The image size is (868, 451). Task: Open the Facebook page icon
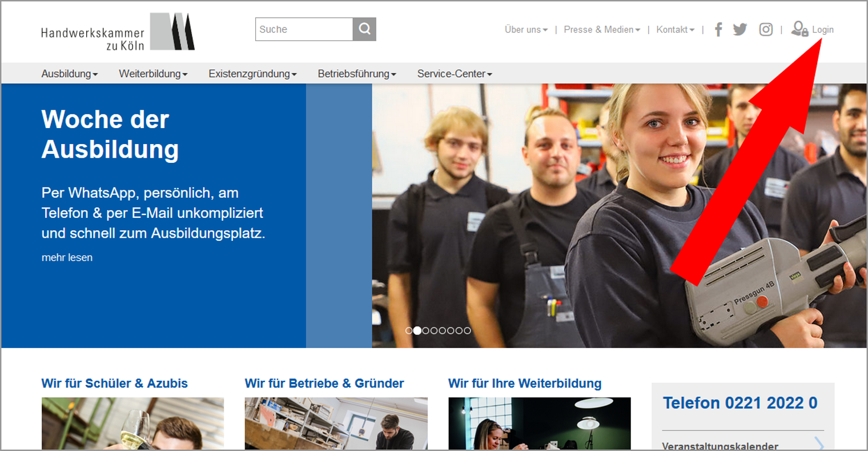718,29
